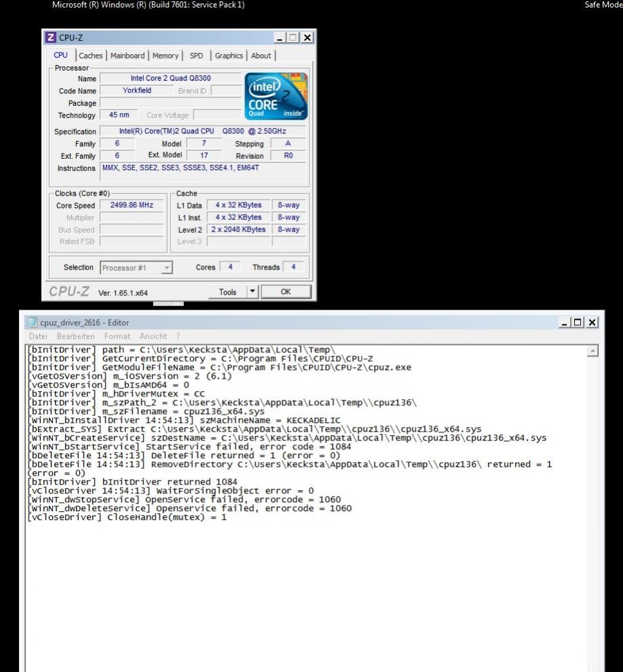Click the empty Multiplier field
The image size is (623, 672).
point(132,217)
